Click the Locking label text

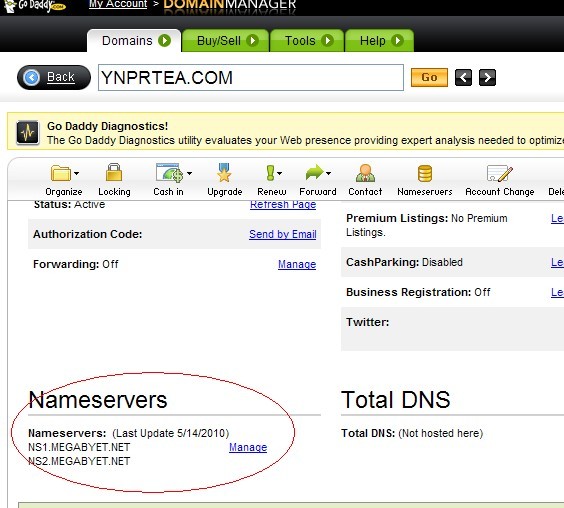114,192
